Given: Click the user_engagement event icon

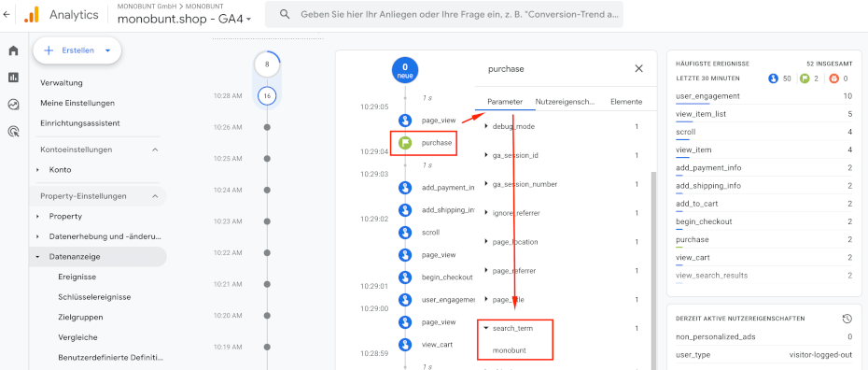Looking at the screenshot, I should click(x=405, y=300).
